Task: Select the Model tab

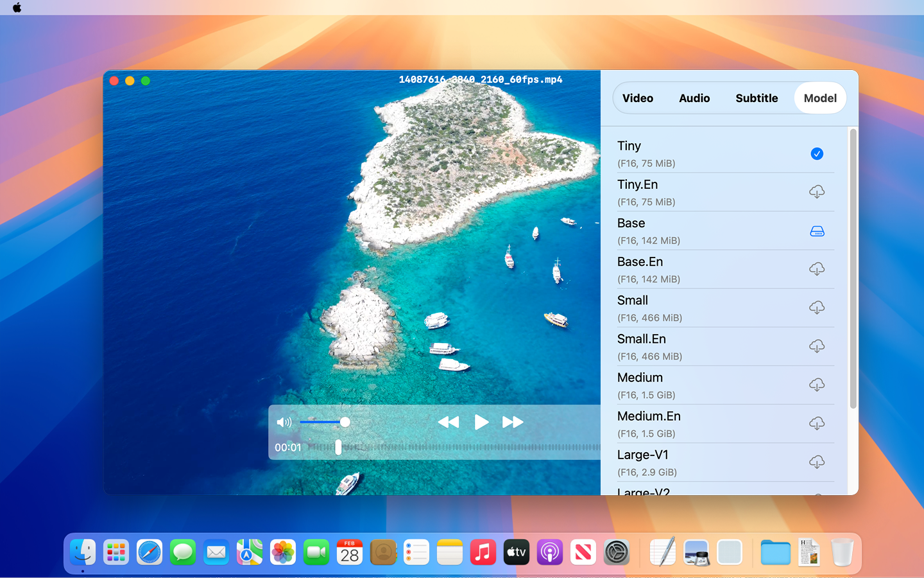Action: (x=820, y=98)
